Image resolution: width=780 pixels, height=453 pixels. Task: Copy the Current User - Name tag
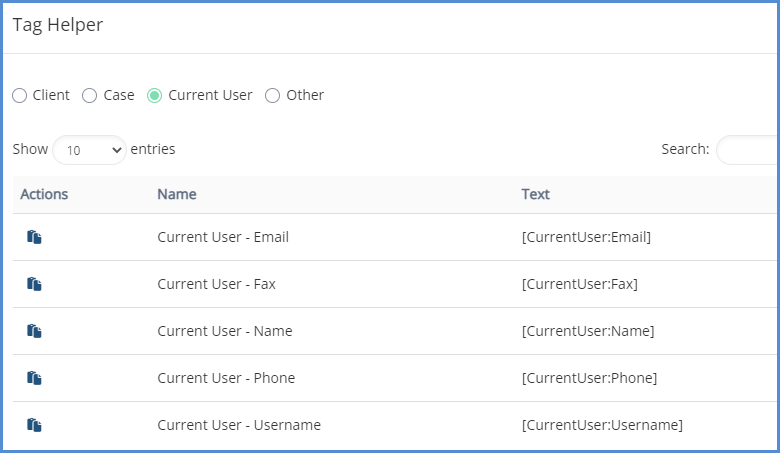click(34, 331)
